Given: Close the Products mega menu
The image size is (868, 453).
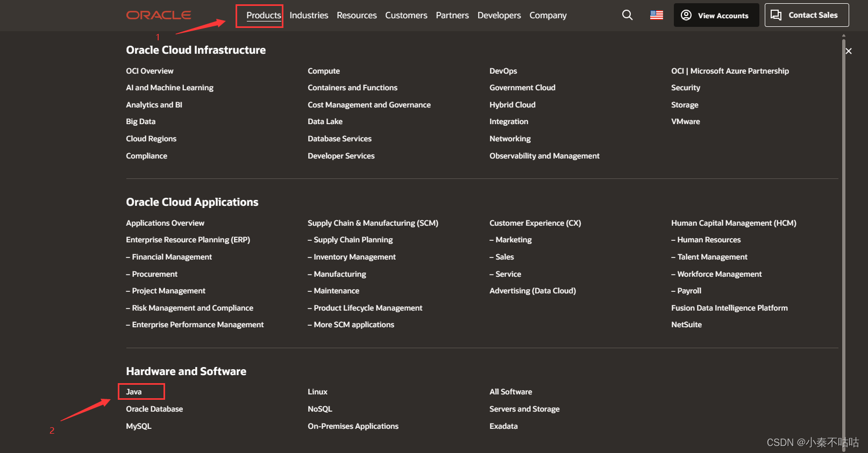Looking at the screenshot, I should 849,51.
